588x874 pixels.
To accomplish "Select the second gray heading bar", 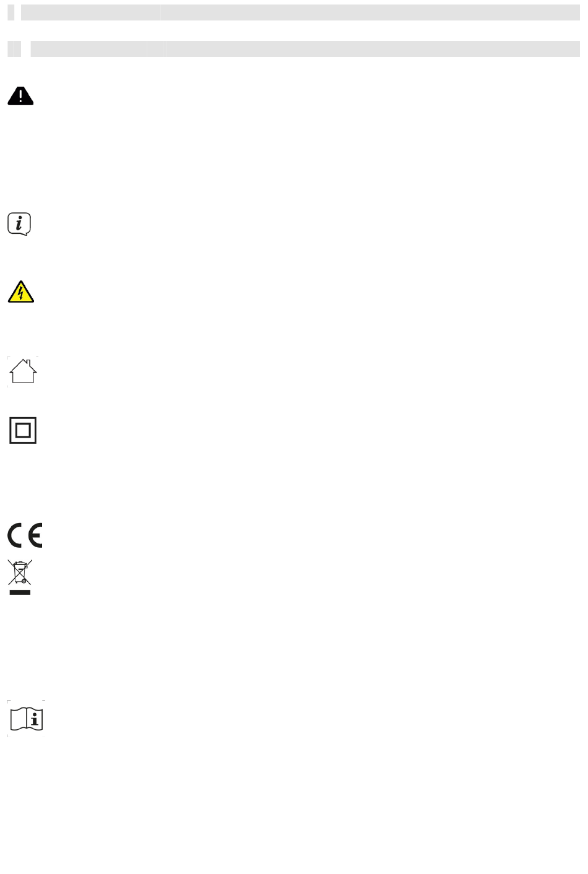I will (x=305, y=49).
